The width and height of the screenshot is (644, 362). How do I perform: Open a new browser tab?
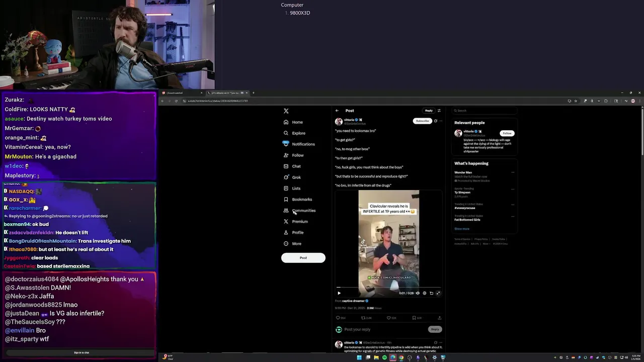tap(254, 93)
